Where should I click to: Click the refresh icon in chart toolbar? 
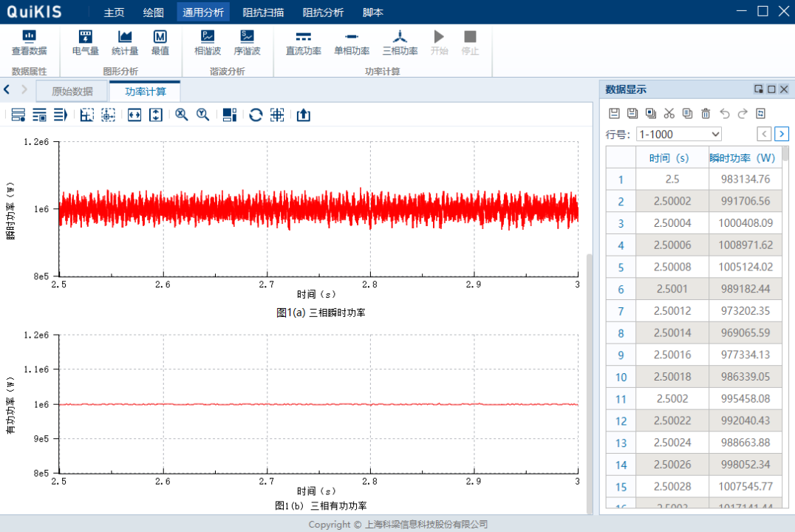coord(255,115)
